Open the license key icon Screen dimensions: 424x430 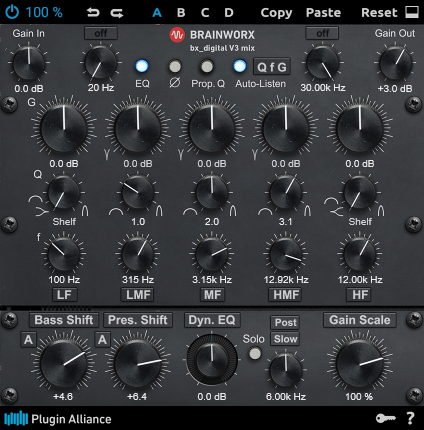(x=386, y=418)
